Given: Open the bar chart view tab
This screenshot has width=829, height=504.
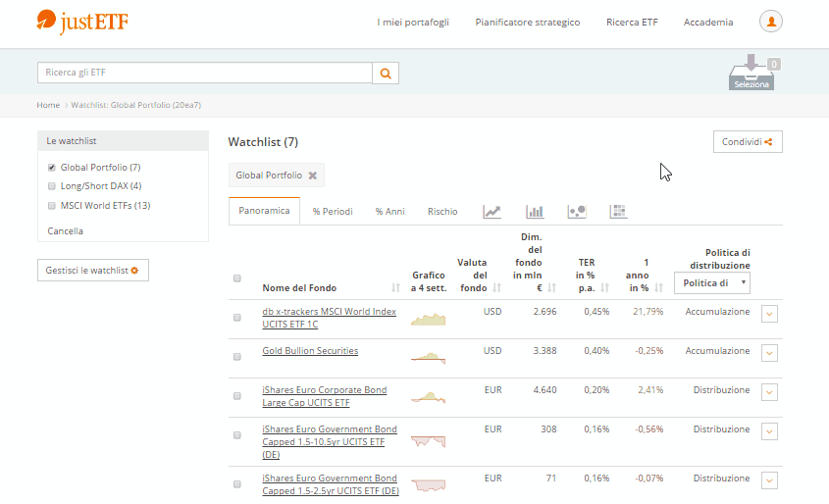Looking at the screenshot, I should coord(535,211).
